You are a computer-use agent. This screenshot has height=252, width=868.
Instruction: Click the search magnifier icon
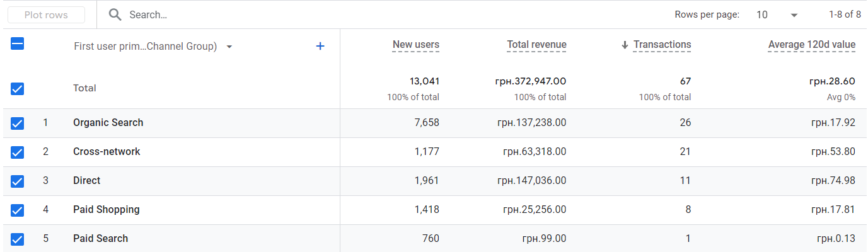(115, 14)
